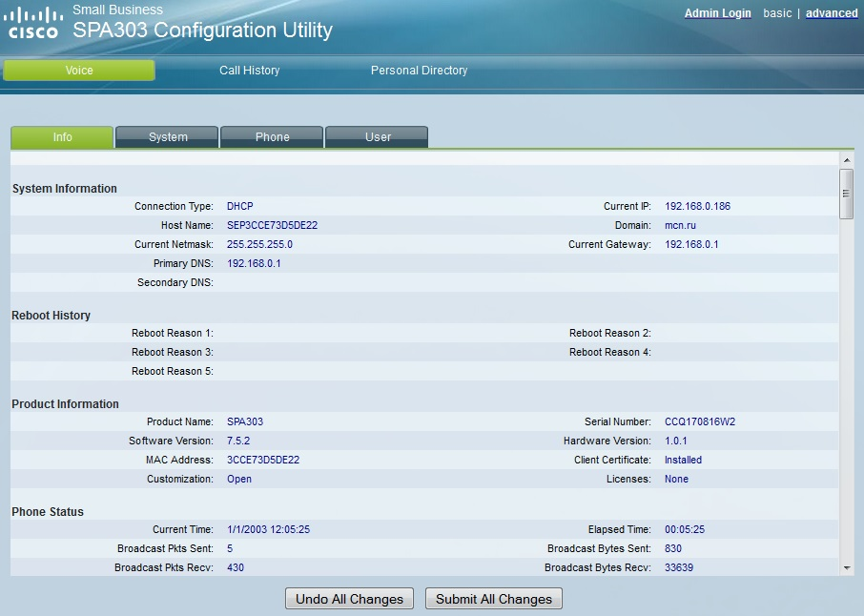Click the Serial Number value CCQ170816W2
This screenshot has height=616, width=864.
pyautogui.click(x=700, y=421)
